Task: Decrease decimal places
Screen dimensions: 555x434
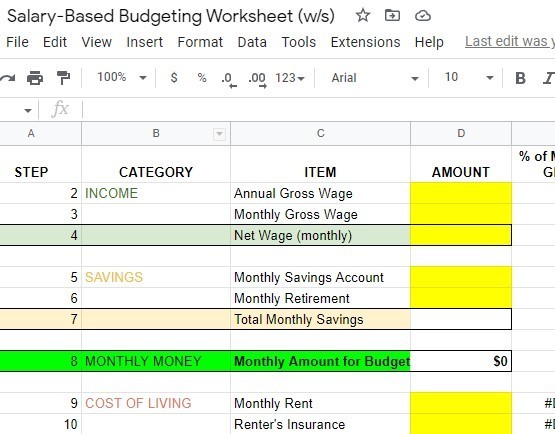Action: tap(229, 79)
